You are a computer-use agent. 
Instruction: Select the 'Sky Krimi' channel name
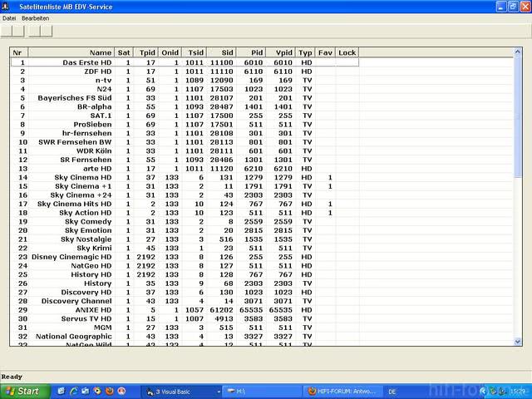[94, 248]
